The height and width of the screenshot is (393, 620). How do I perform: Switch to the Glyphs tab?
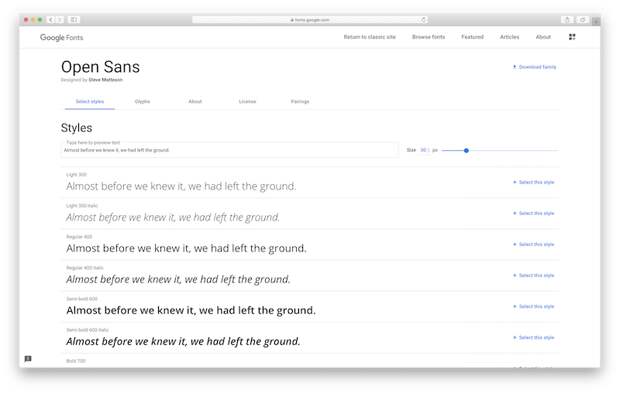pyautogui.click(x=142, y=102)
